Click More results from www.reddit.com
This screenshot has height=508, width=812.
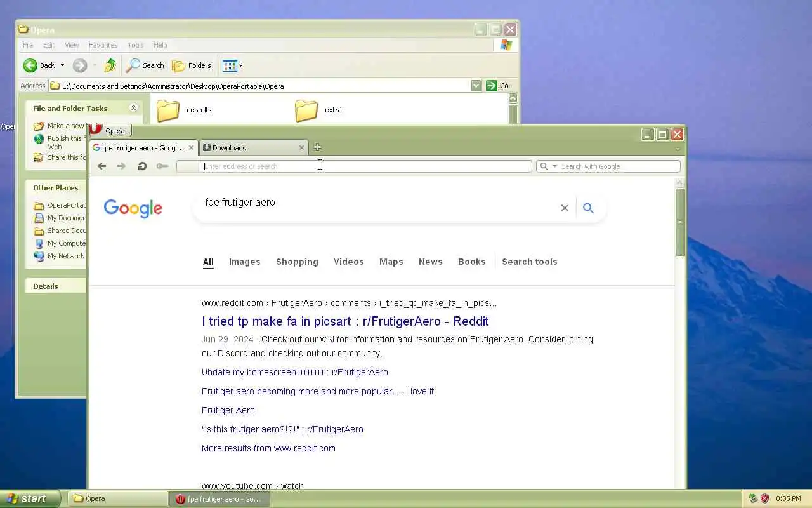coord(268,448)
